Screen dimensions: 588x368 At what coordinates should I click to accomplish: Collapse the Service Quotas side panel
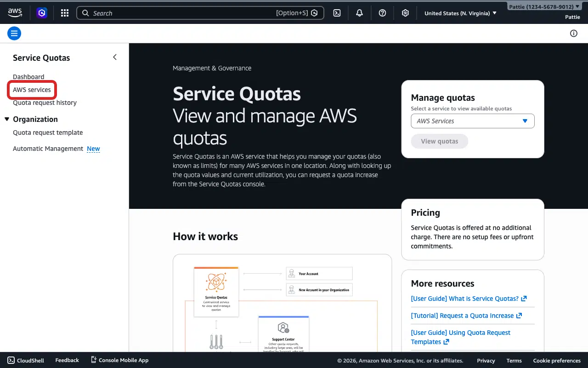[x=115, y=57]
